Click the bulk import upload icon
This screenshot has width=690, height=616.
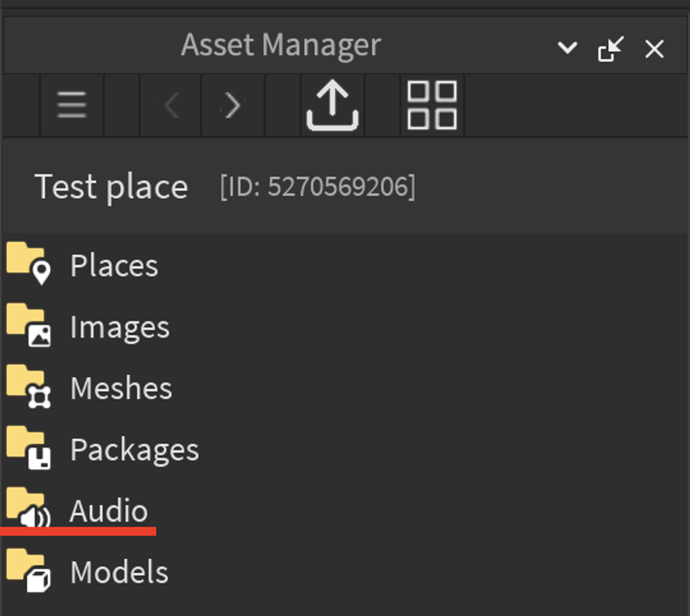coord(333,105)
